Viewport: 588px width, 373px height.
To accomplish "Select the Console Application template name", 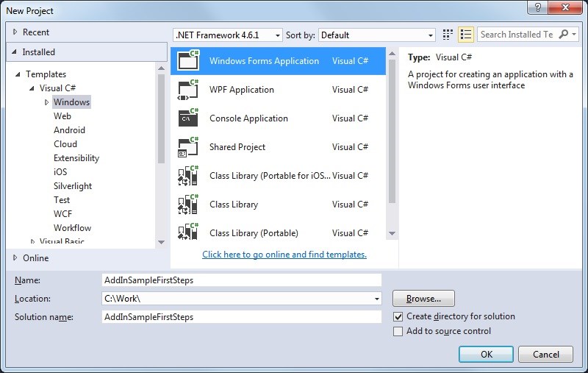I will (248, 118).
